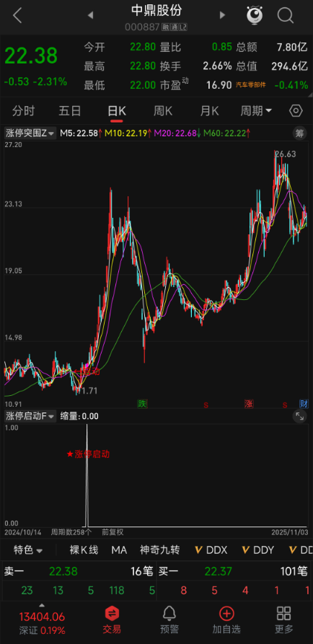313x644 pixels.
Task: Tap the 涨停启动 star label in sub-chart
Action: pyautogui.click(x=88, y=454)
